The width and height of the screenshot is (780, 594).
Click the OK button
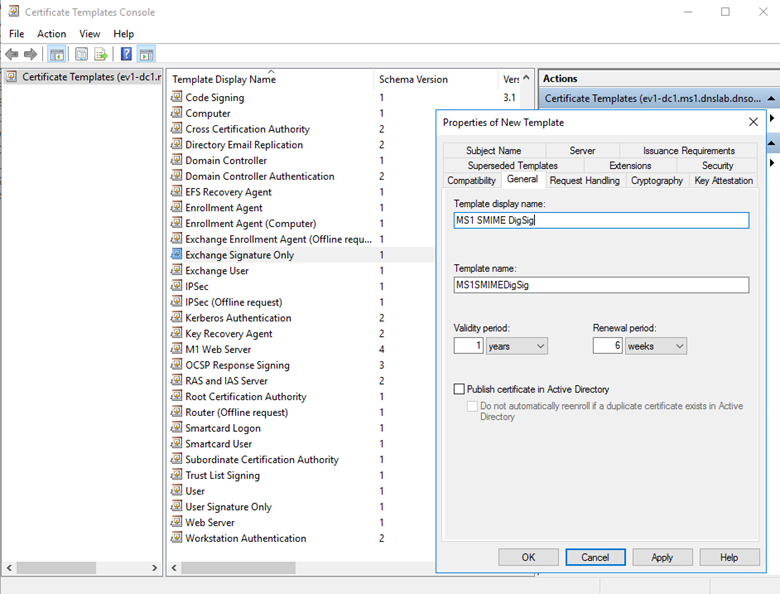(x=528, y=557)
